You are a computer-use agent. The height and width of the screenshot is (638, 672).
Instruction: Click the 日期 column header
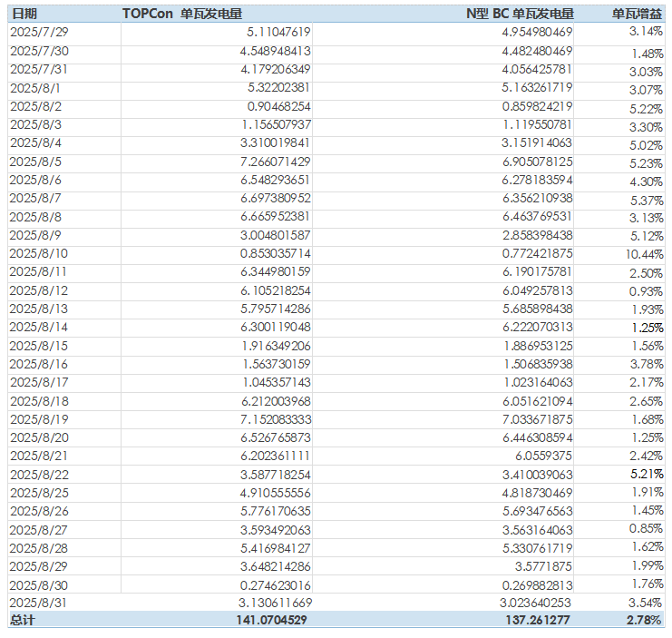point(24,14)
